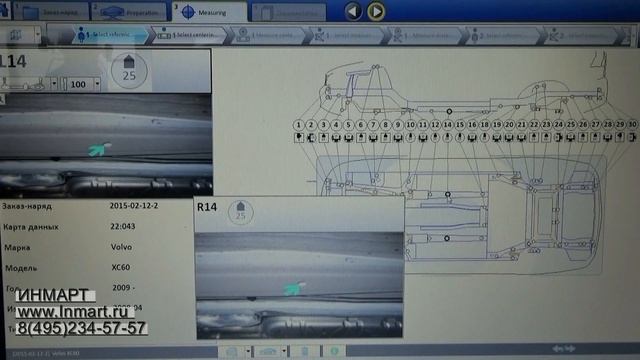
Task: Expand the car icon dropdown arrow
Action: click(284, 351)
